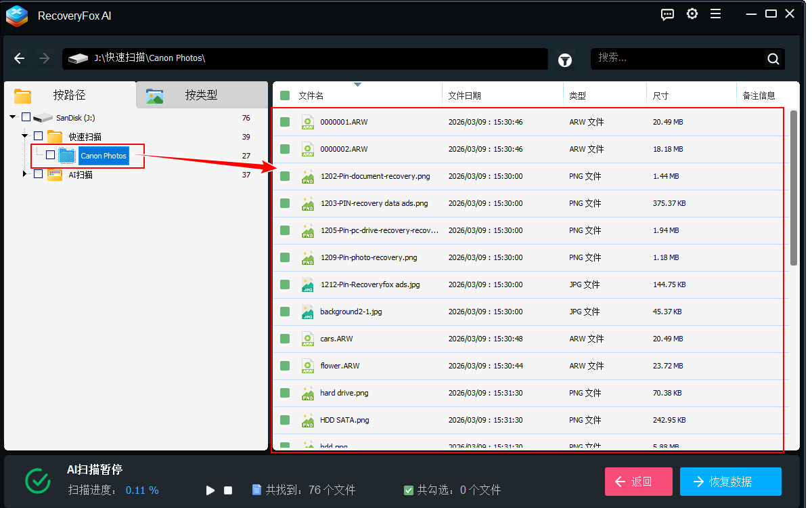Collapse the SanDisk (J:) tree node

(x=13, y=117)
